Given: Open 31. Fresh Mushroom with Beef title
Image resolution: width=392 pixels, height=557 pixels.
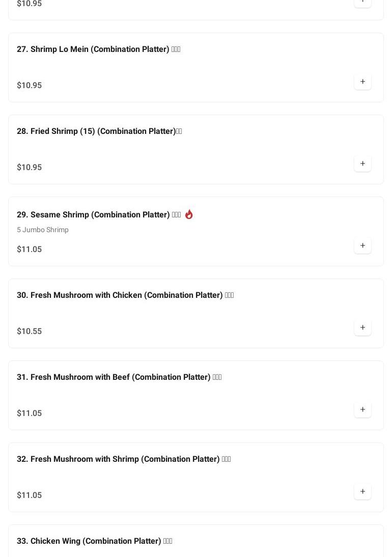Looking at the screenshot, I should tap(119, 377).
